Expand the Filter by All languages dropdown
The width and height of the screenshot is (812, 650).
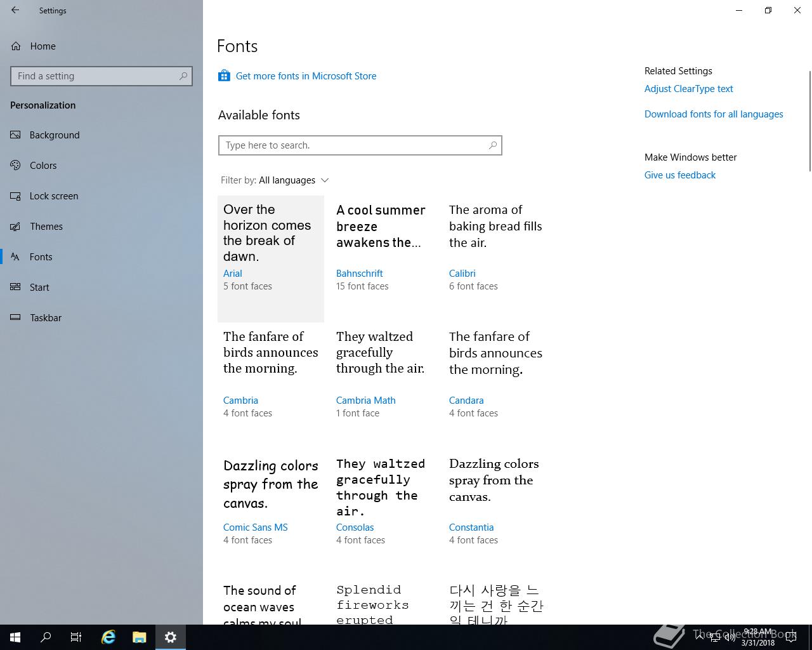(275, 180)
